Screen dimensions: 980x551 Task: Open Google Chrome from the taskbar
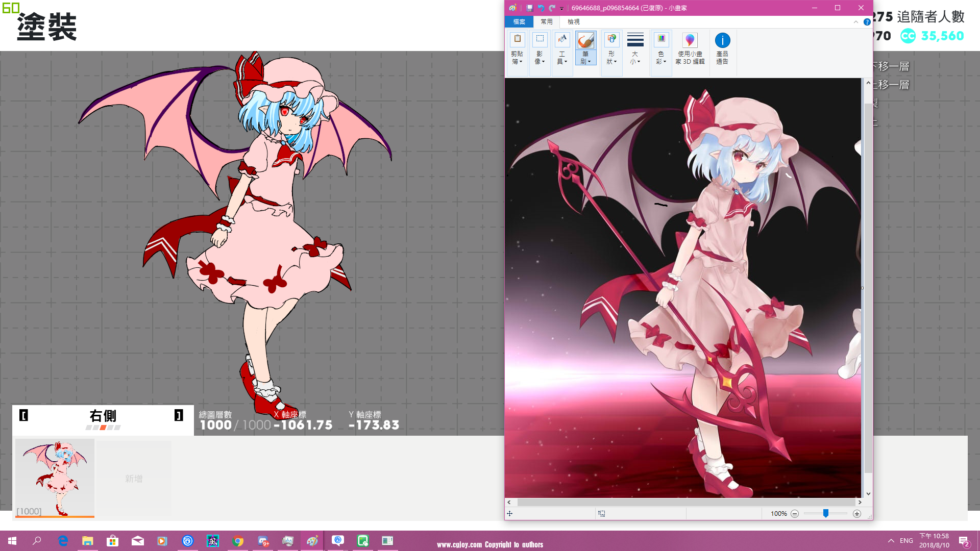(238, 541)
